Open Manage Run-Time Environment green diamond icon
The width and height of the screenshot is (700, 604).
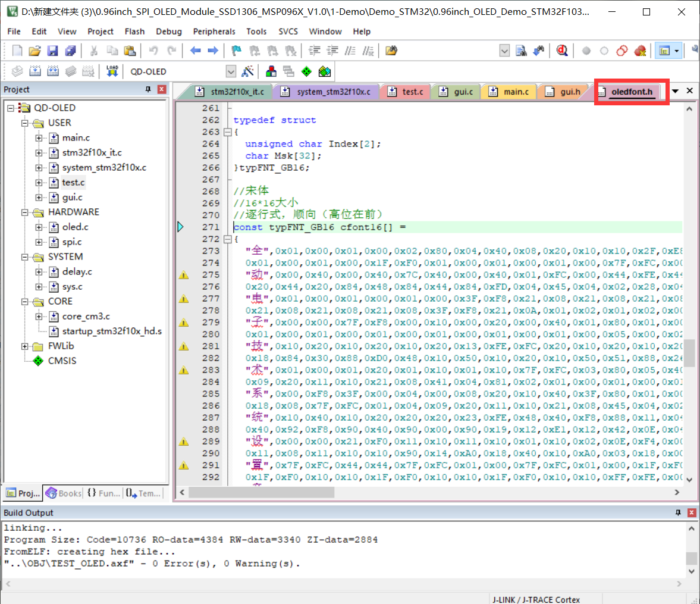pos(307,71)
